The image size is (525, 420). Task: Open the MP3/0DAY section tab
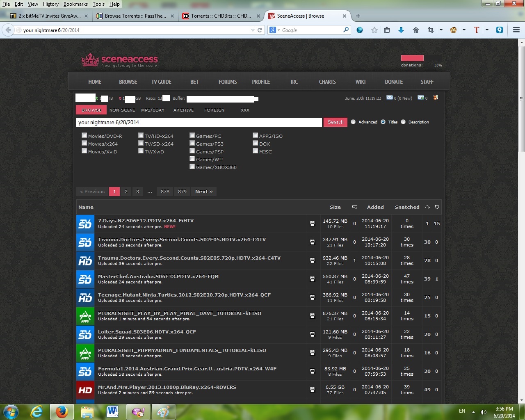153,110
